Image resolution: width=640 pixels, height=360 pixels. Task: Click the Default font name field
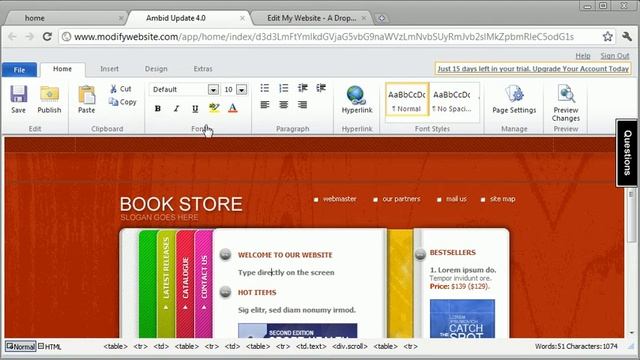pyautogui.click(x=179, y=89)
